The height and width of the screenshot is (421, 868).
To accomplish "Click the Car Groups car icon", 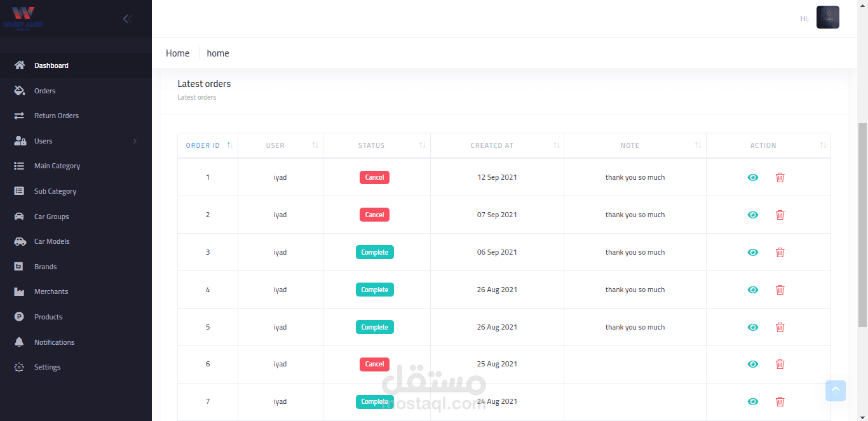I will click(x=19, y=217).
